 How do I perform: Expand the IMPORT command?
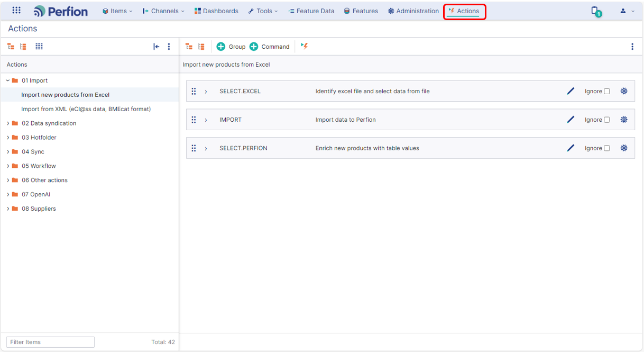click(x=206, y=120)
